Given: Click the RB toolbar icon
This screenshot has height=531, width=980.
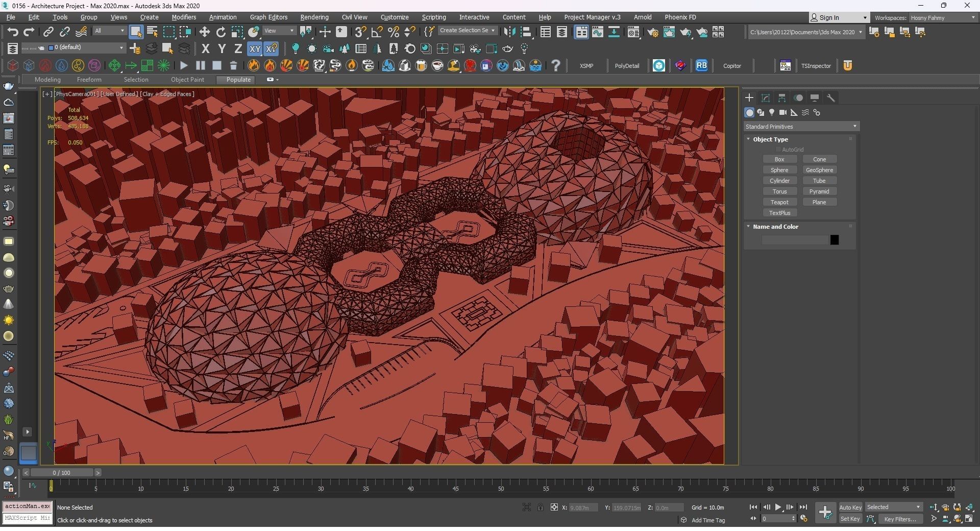Looking at the screenshot, I should point(702,65).
